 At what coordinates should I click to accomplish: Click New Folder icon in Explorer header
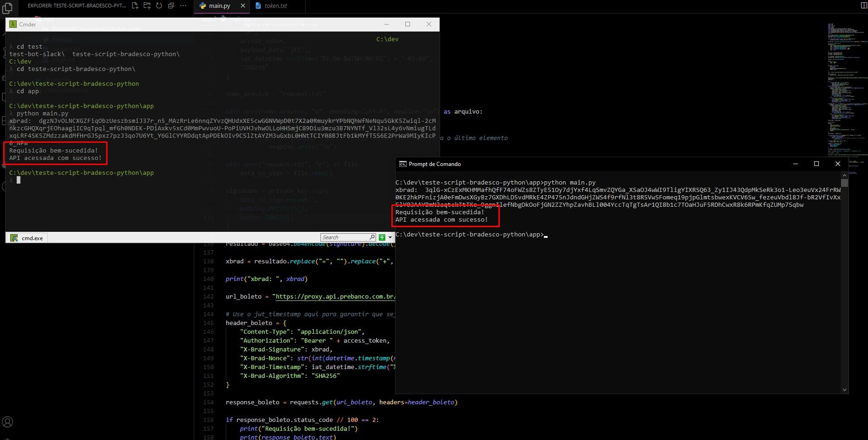[147, 6]
